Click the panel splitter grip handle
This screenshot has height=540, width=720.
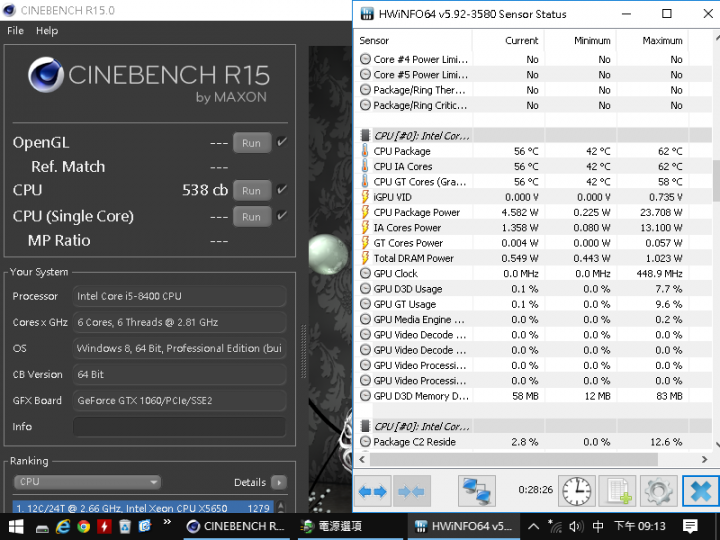click(303, 351)
